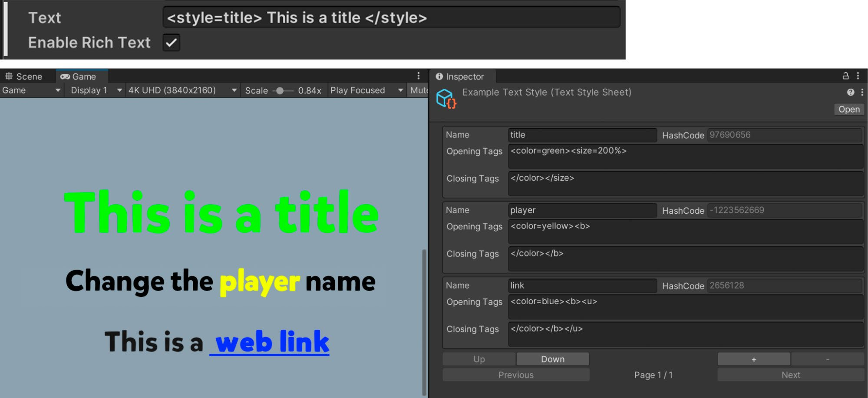The width and height of the screenshot is (868, 398).
Task: Click the Down button
Action: click(x=553, y=359)
